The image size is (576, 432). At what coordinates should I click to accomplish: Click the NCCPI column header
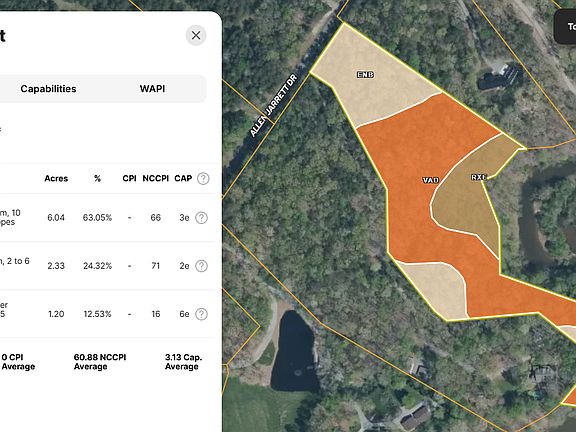point(155,179)
